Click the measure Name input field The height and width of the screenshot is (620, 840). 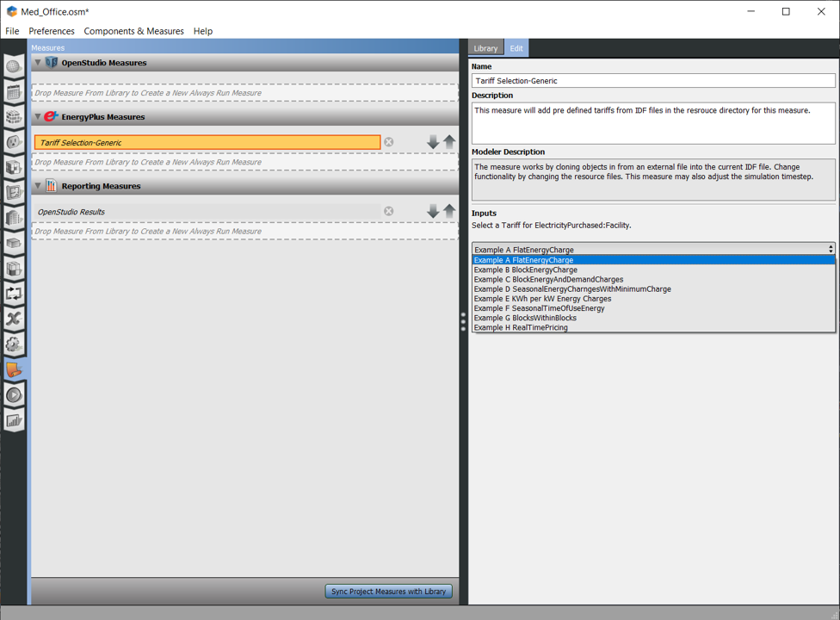pos(652,81)
